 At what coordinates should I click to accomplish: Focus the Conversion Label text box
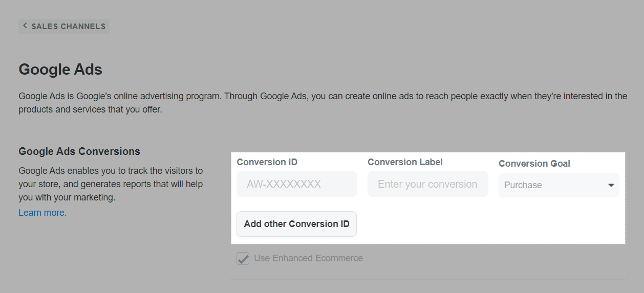[427, 184]
